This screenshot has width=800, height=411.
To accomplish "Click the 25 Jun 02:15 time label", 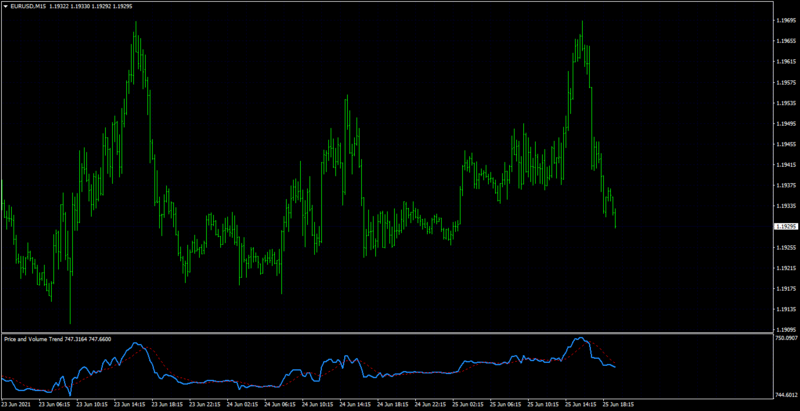I will (x=468, y=403).
